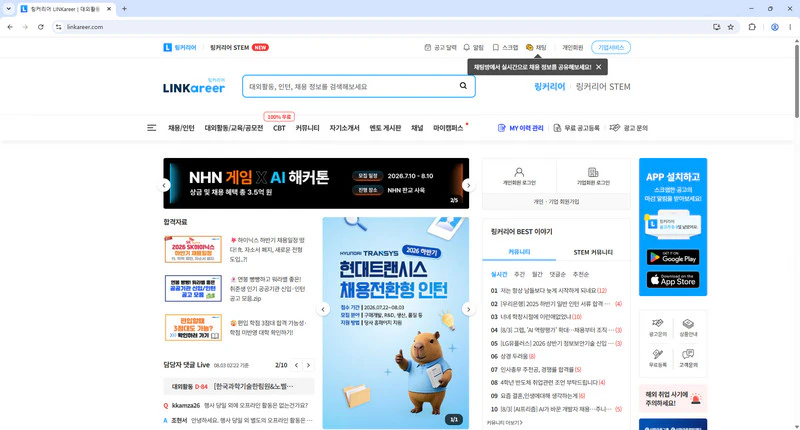
Task: Expand 커뮤니티 더보기 link
Action: pos(505,422)
